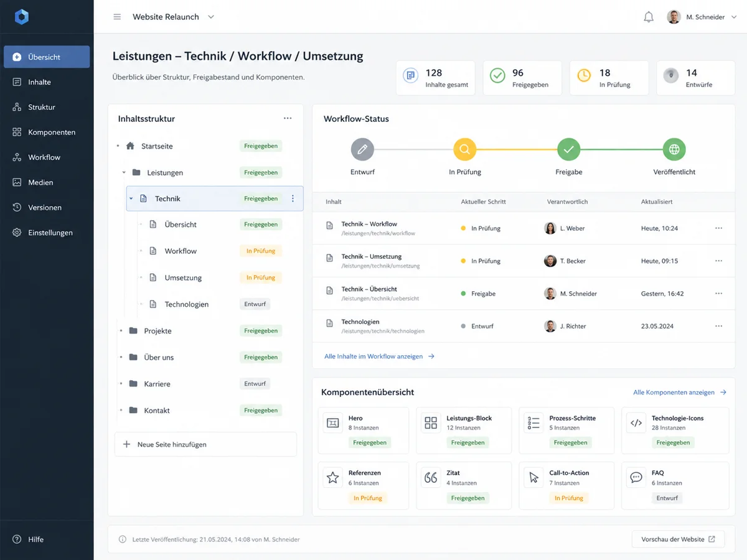Expand the Über uns folder
This screenshot has width=747, height=560.
pos(121,357)
